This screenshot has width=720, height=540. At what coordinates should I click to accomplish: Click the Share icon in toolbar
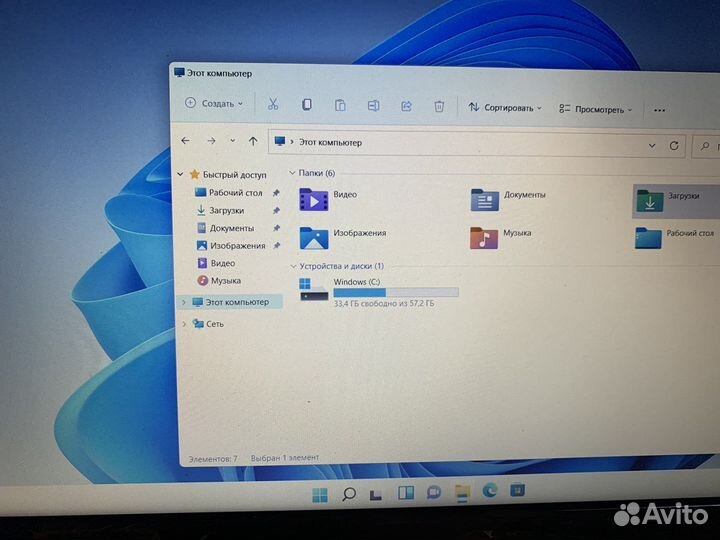pos(406,106)
